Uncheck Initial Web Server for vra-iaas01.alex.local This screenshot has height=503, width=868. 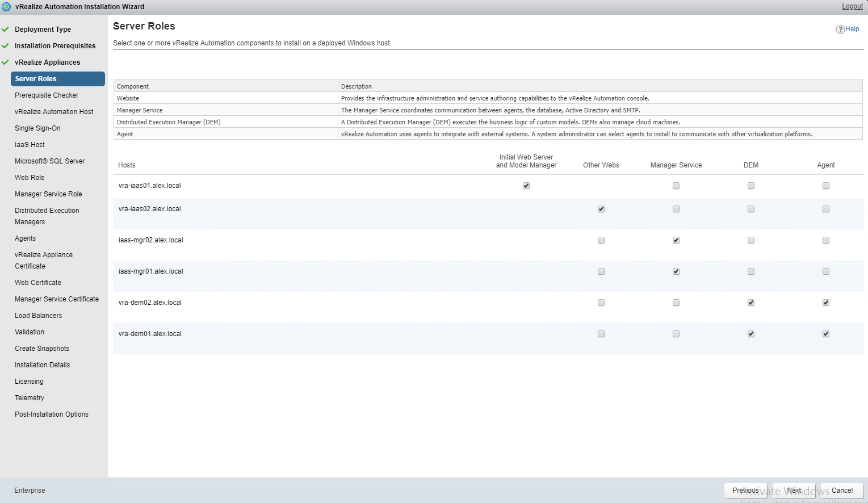coord(526,186)
